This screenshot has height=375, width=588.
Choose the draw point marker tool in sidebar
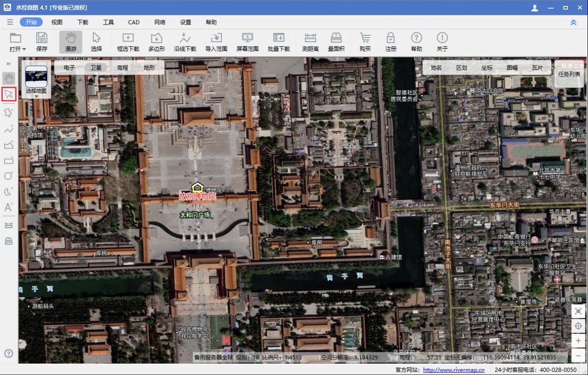(x=9, y=112)
